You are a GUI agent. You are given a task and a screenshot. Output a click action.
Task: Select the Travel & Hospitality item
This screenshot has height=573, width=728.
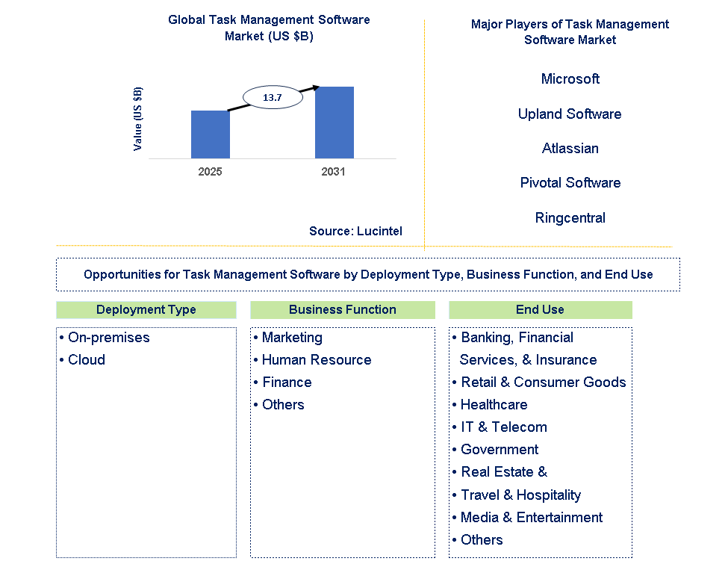[517, 495]
